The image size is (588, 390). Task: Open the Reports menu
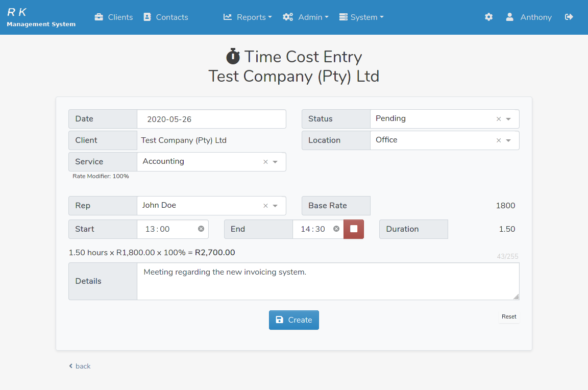tap(248, 17)
